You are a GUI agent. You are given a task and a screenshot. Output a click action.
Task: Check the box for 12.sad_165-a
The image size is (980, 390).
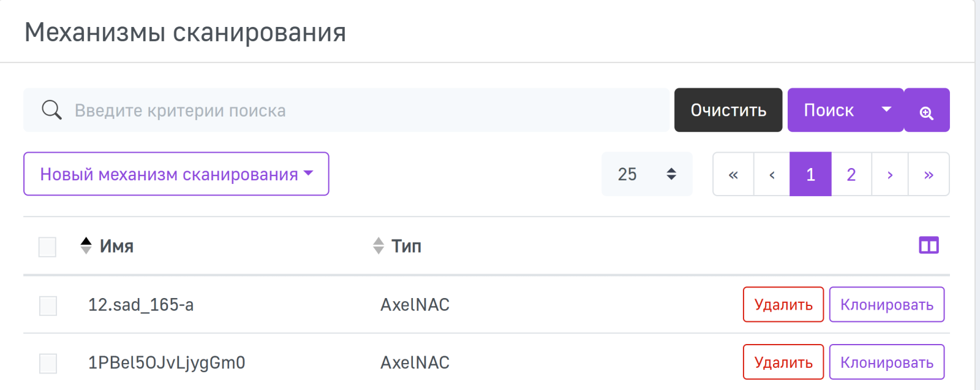pos(48,305)
